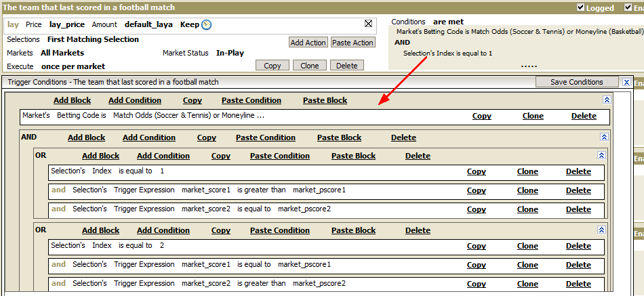Click the Add Action button
This screenshot has width=644, height=296.
308,42
